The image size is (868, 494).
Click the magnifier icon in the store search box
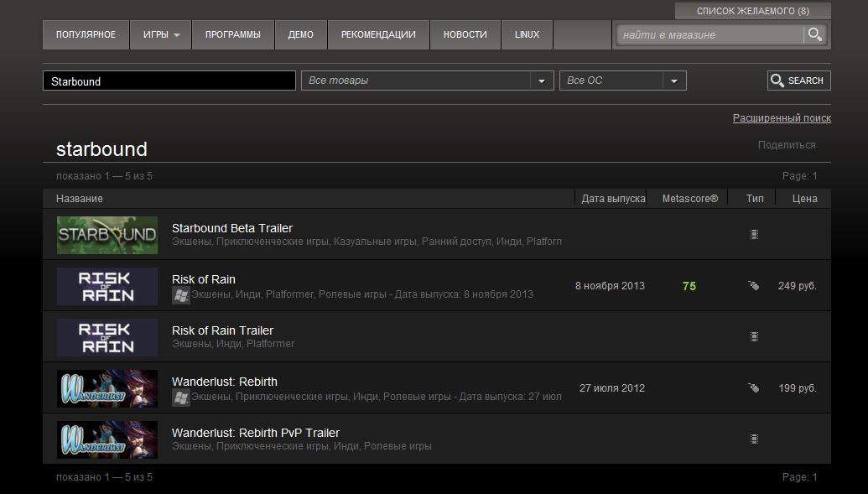coord(814,34)
